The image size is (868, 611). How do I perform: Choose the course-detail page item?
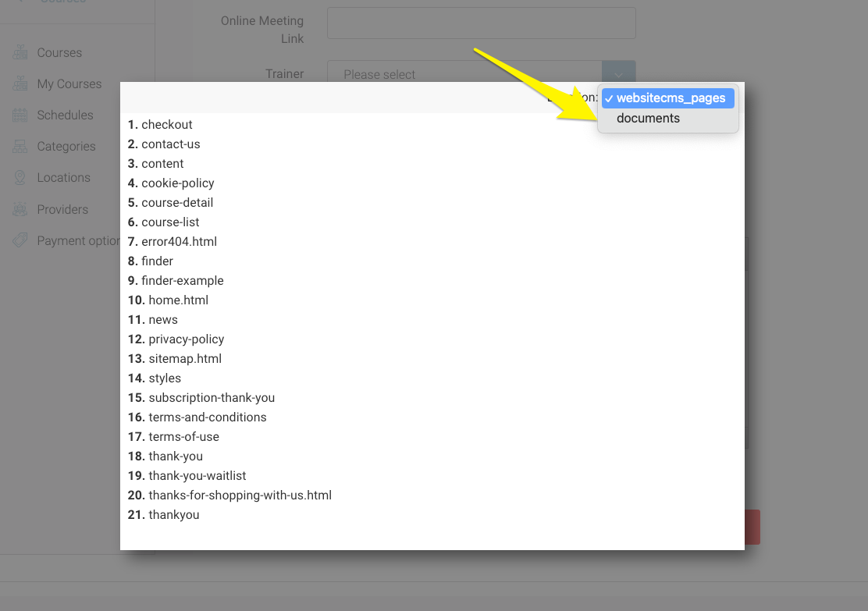pos(177,203)
